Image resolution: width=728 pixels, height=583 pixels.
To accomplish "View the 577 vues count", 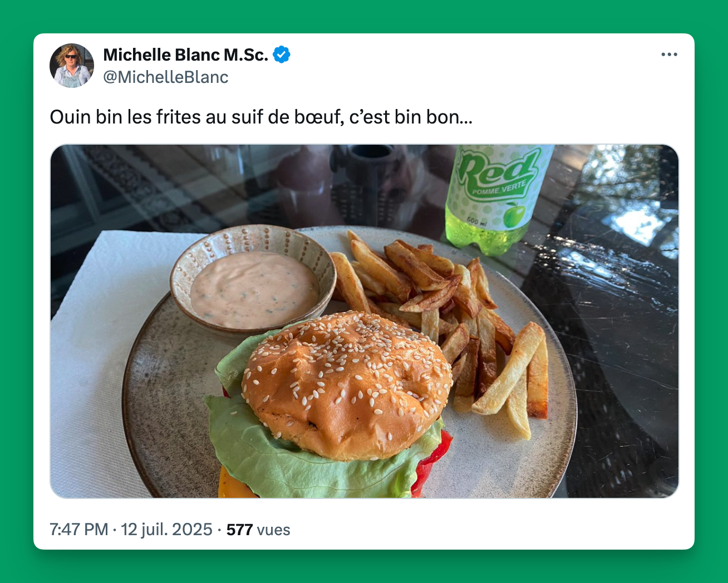I will tap(258, 529).
